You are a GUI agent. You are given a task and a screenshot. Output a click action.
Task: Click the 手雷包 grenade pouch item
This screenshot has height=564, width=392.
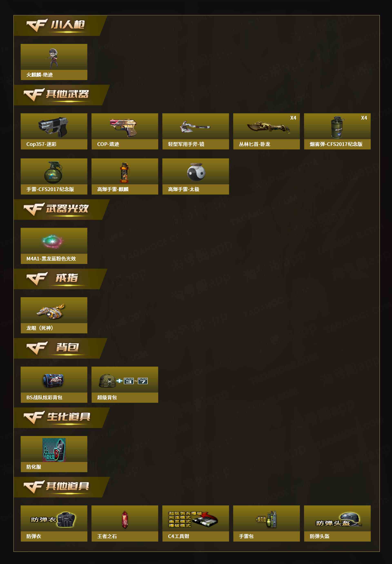266,524
